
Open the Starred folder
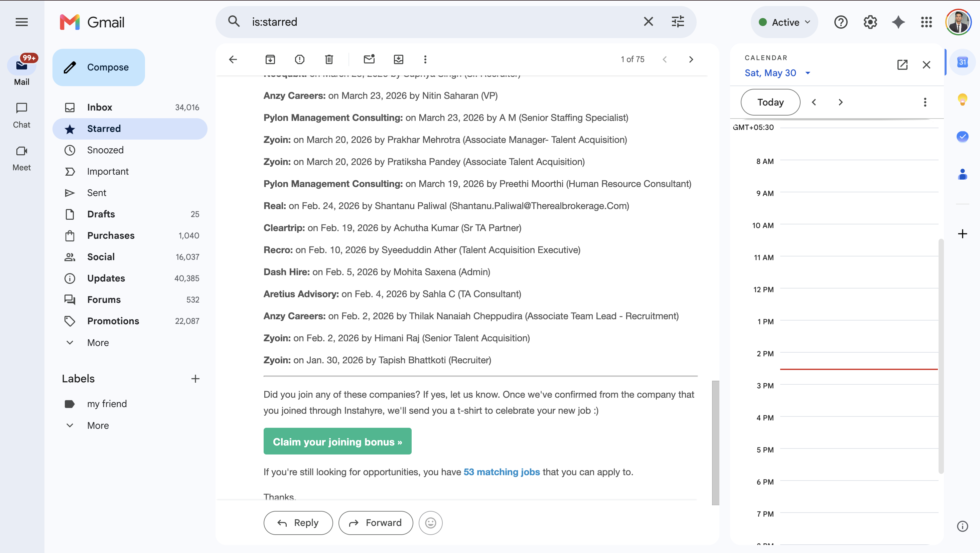pos(130,129)
